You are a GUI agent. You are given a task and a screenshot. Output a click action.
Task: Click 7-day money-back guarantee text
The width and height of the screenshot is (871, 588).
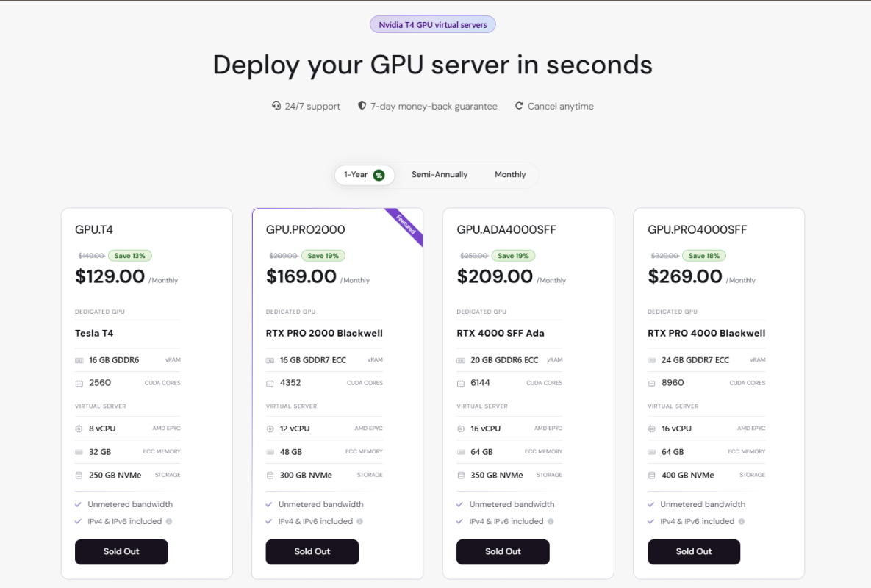tap(434, 106)
